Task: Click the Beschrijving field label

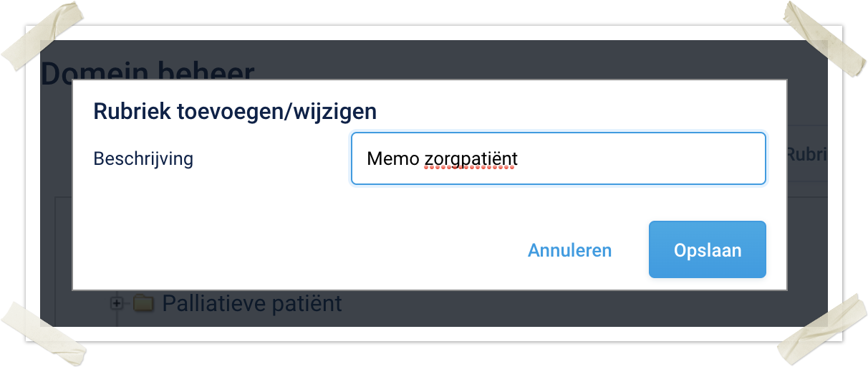Action: point(143,158)
